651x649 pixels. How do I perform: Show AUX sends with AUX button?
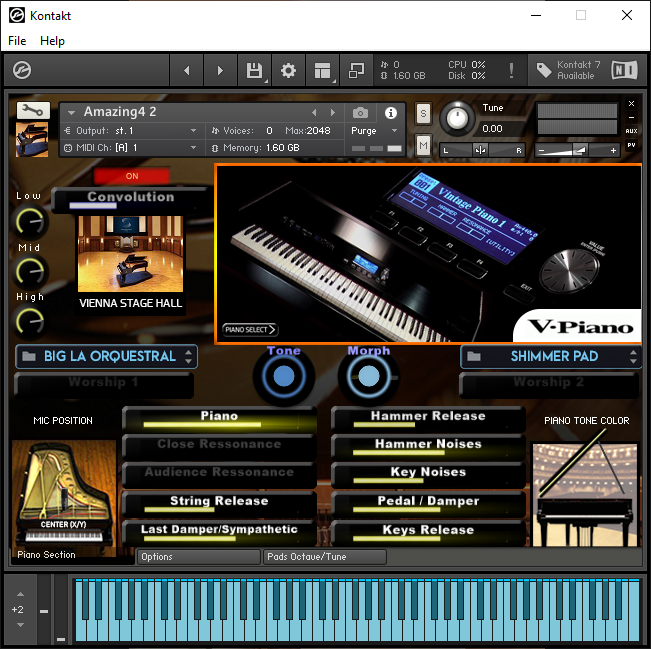(631, 131)
